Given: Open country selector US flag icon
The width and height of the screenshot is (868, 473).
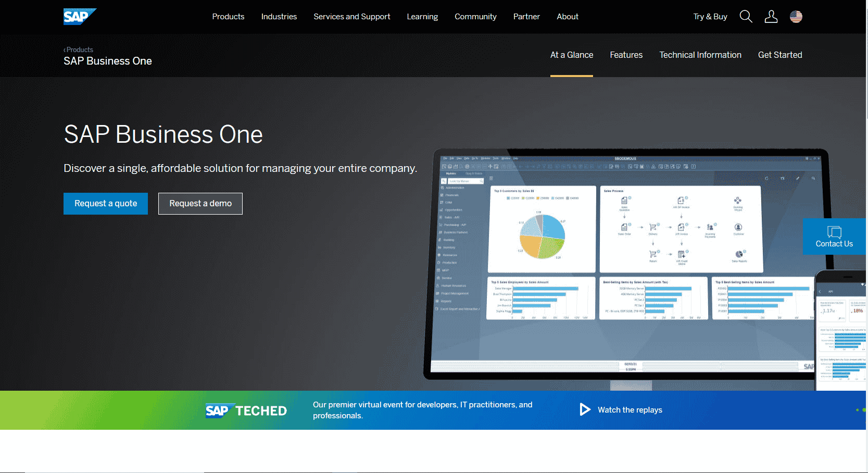Looking at the screenshot, I should (796, 17).
